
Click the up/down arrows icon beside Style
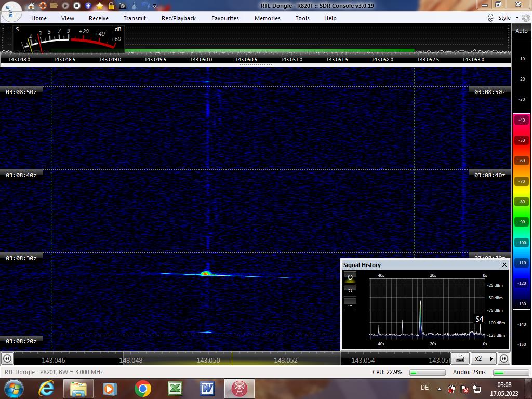490,18
